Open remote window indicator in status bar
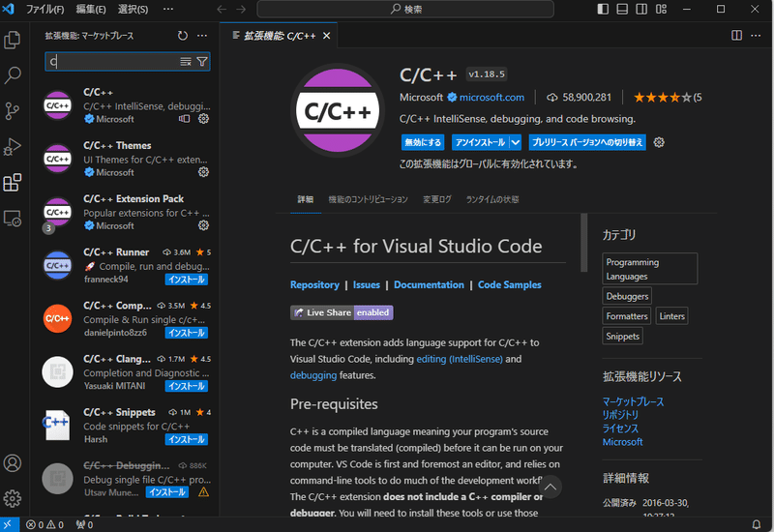774x532 pixels. coord(9,524)
